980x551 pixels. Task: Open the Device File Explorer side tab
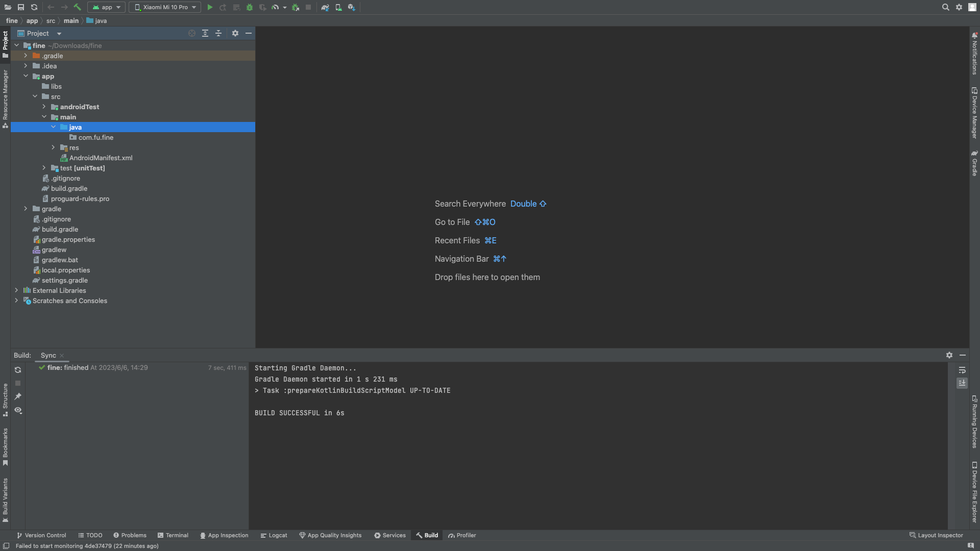[x=974, y=492]
